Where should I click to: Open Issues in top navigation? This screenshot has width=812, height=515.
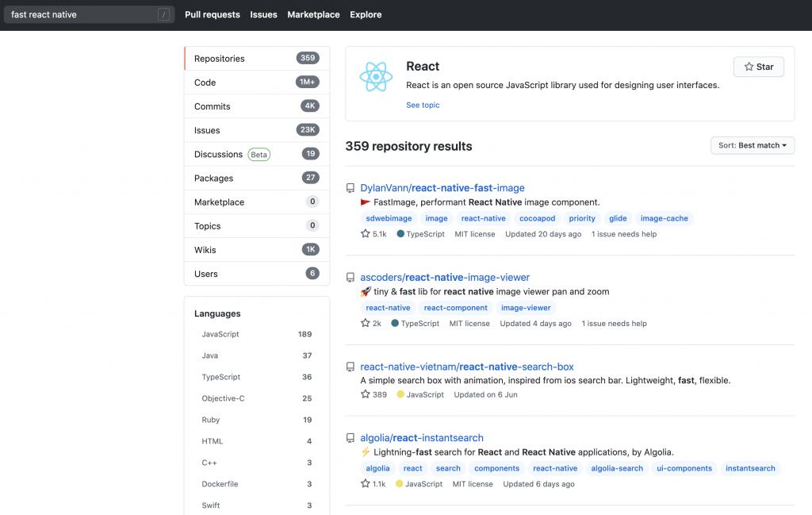[263, 14]
